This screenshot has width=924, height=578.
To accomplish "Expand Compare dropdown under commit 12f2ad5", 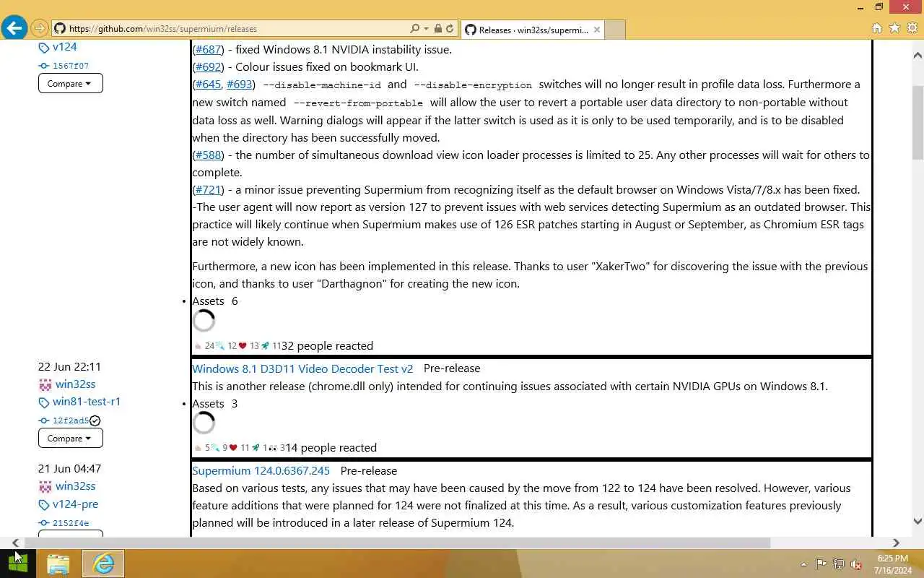I will pyautogui.click(x=70, y=438).
